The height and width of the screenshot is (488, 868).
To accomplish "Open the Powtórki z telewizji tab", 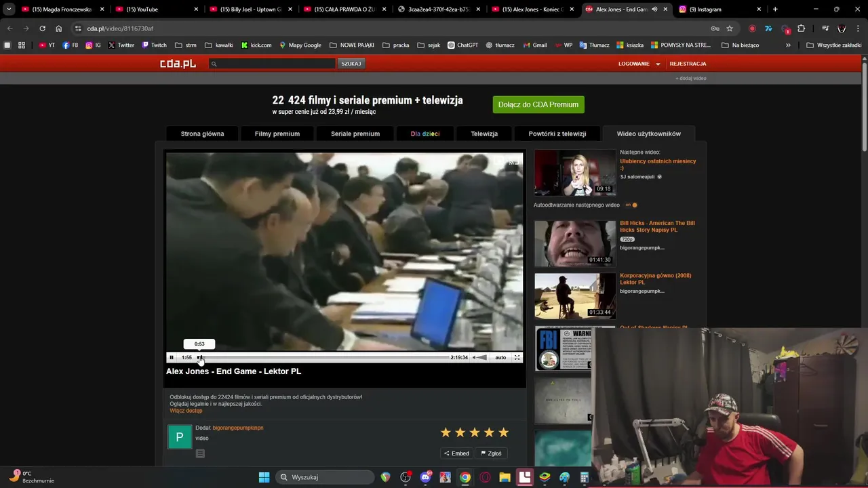I will click(557, 134).
